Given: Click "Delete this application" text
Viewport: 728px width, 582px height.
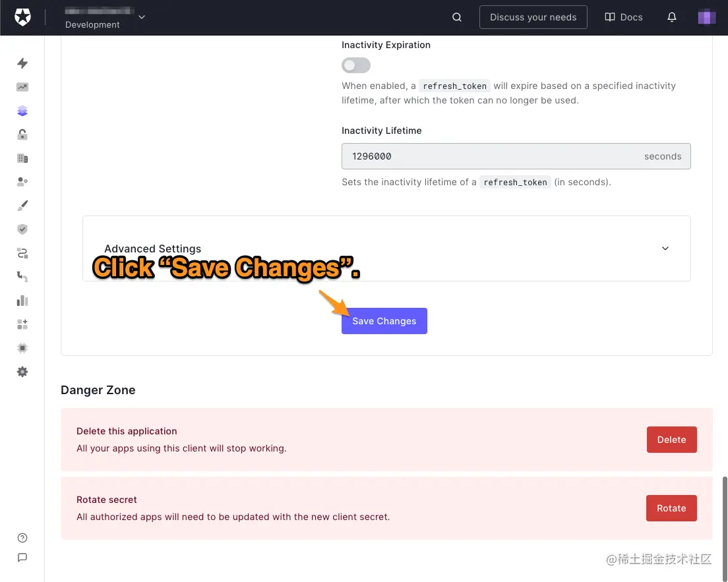Looking at the screenshot, I should 127,431.
